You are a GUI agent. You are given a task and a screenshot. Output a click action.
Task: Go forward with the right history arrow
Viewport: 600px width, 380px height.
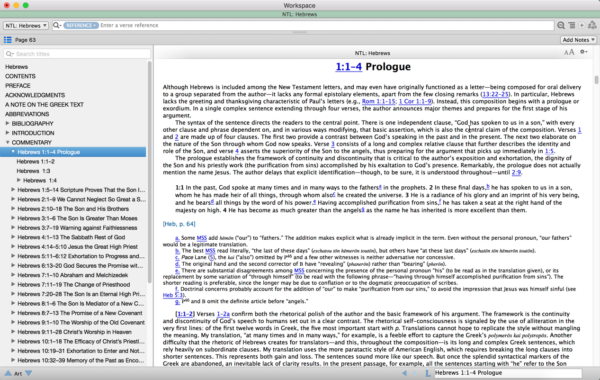pos(415,373)
